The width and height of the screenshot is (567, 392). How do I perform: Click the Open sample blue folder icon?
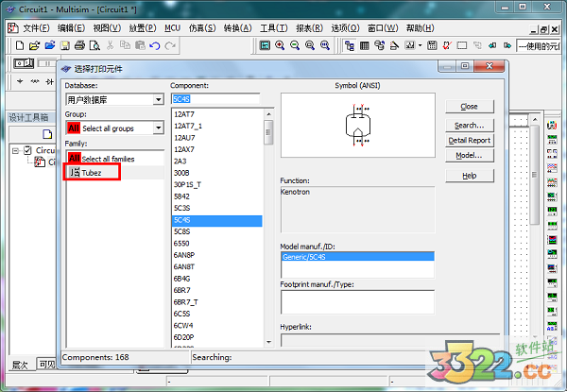[50, 45]
